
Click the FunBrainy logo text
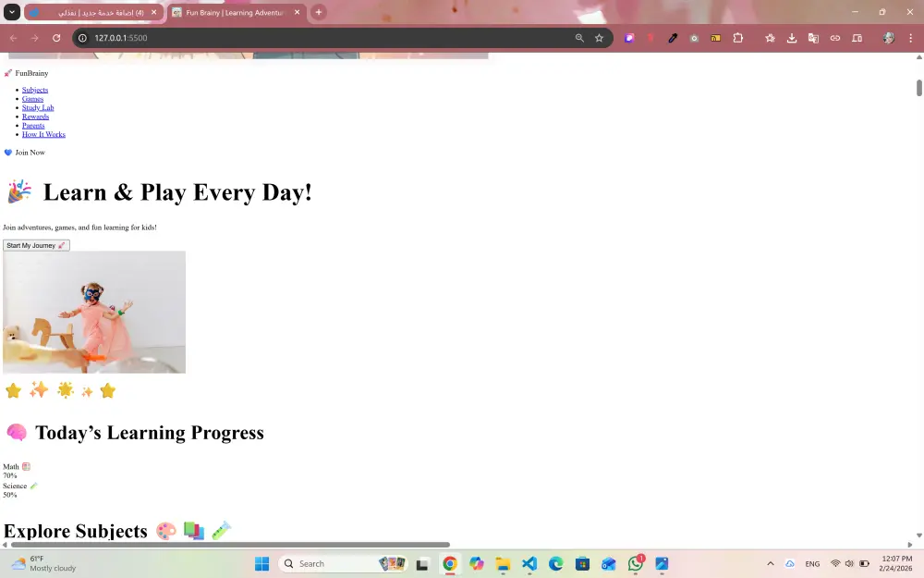(x=31, y=73)
